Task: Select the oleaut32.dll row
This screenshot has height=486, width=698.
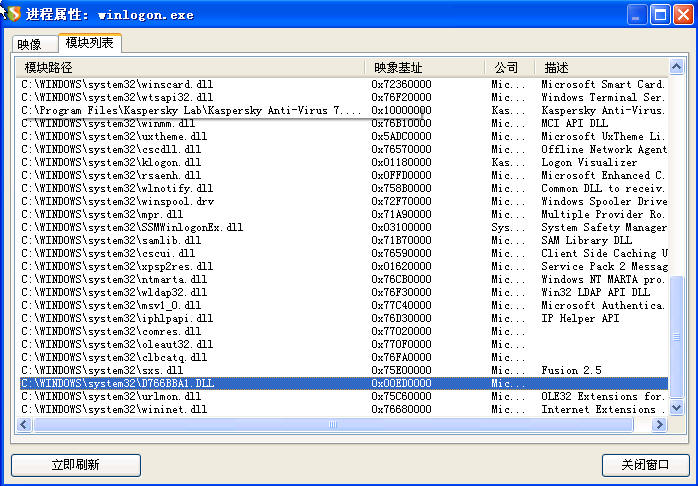Action: [344, 344]
